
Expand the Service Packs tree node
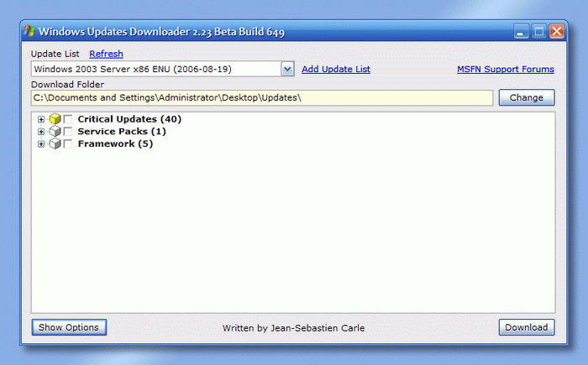pos(41,132)
